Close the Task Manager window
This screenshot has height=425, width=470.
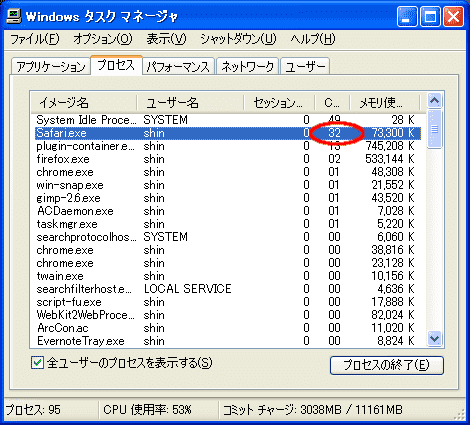point(453,17)
